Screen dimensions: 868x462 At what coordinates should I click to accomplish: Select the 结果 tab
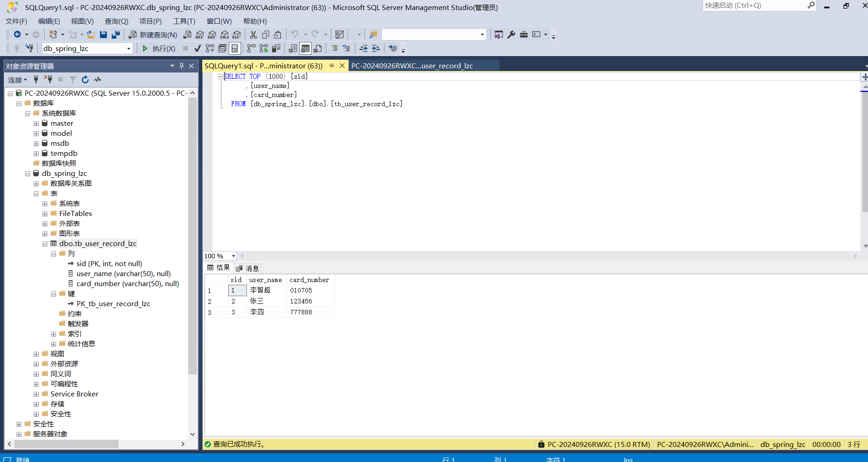click(218, 268)
